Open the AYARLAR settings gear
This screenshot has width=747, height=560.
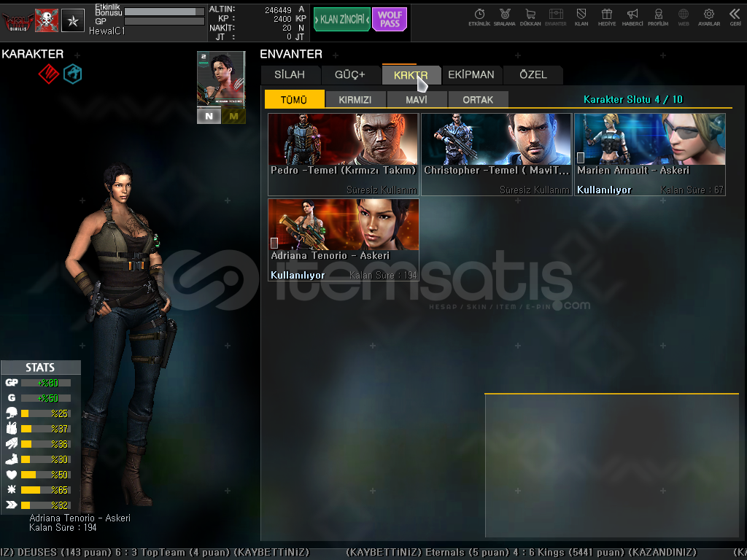coord(709,17)
